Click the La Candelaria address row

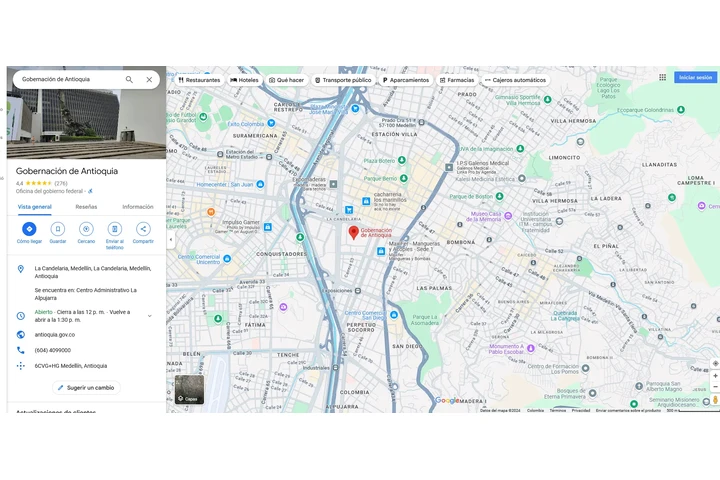coord(86,272)
